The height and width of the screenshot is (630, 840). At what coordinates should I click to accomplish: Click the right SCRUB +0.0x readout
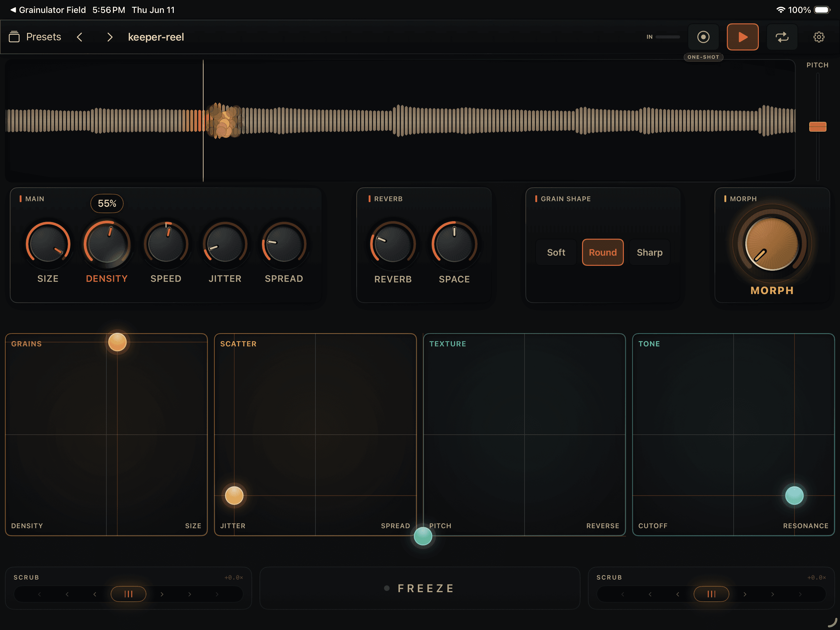816,578
